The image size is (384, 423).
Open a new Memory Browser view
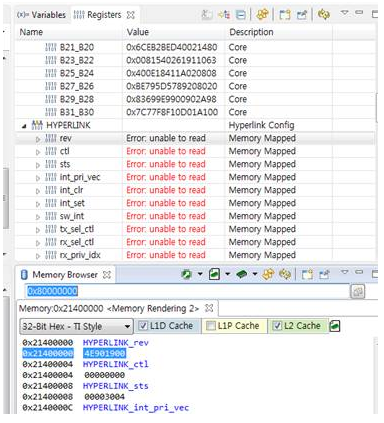pyautogui.click(x=307, y=274)
